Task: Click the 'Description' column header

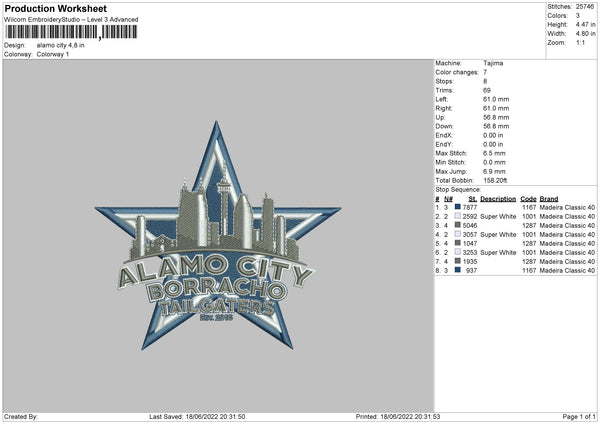Action: coord(498,199)
